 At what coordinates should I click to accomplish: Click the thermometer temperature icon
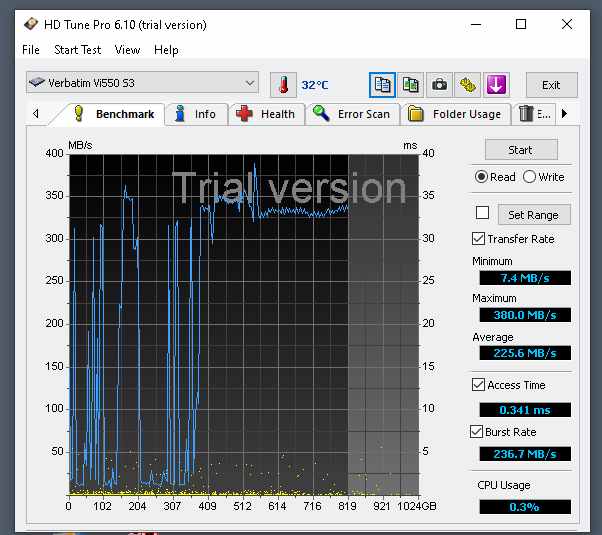[x=284, y=84]
